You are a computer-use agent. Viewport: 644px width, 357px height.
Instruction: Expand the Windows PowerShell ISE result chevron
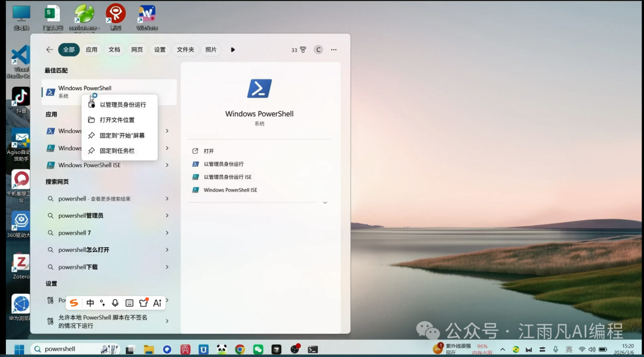167,165
